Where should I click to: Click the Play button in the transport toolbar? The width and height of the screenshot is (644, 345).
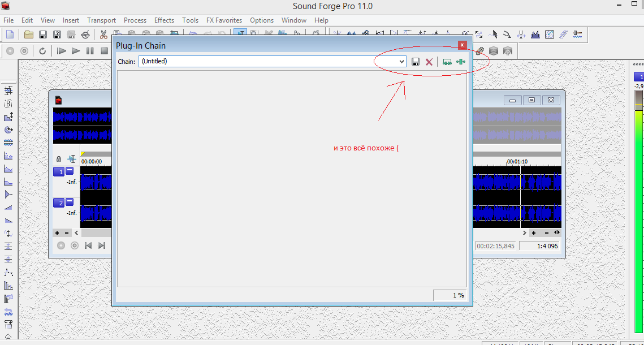(x=76, y=51)
